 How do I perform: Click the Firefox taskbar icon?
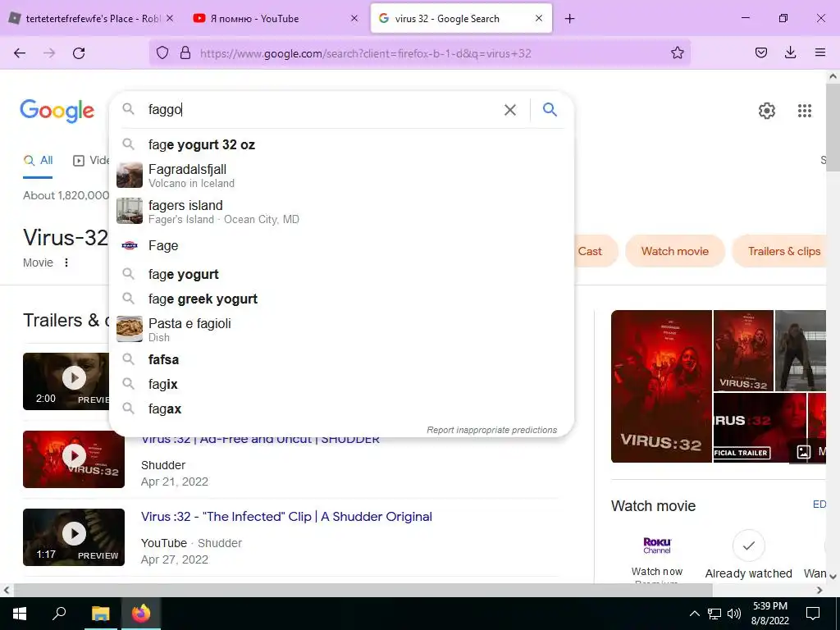click(141, 614)
